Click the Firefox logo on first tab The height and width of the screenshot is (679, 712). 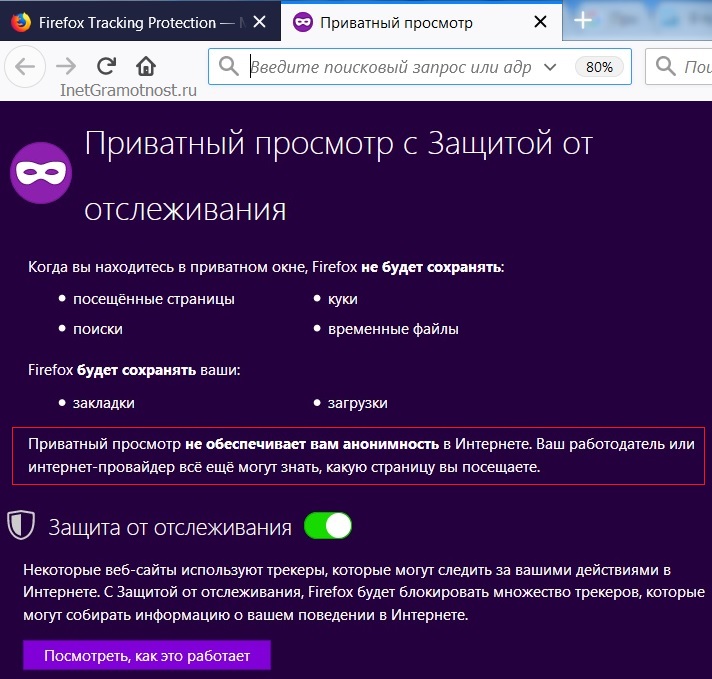(x=21, y=22)
